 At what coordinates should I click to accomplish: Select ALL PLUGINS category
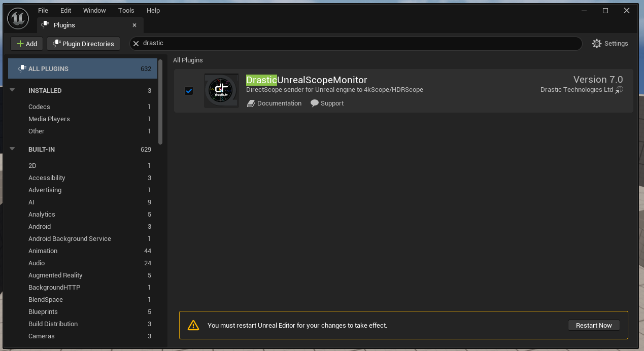point(83,68)
